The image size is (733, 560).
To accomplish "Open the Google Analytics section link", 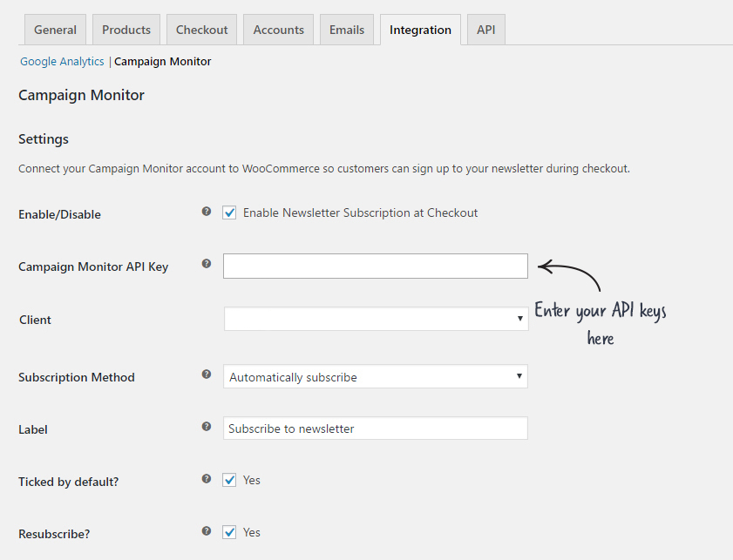I will click(x=62, y=62).
